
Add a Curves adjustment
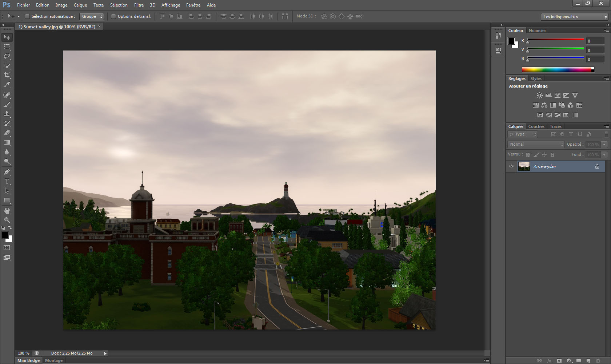pyautogui.click(x=558, y=96)
